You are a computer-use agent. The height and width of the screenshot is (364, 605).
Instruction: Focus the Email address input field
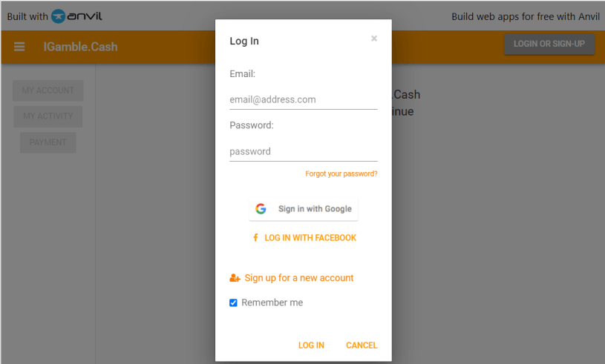(x=304, y=100)
